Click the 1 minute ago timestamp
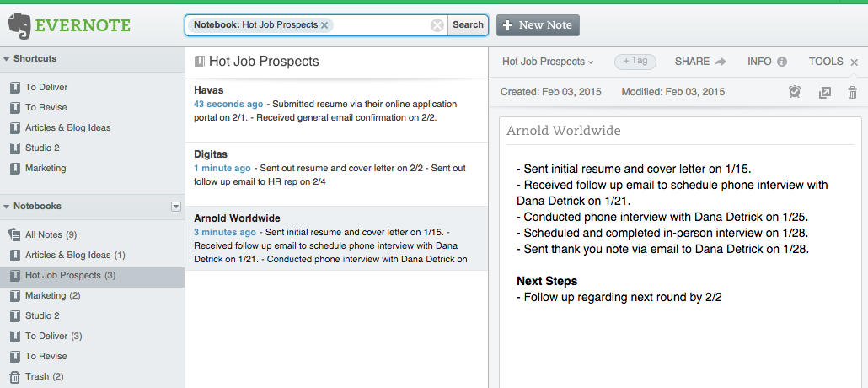 click(x=222, y=168)
